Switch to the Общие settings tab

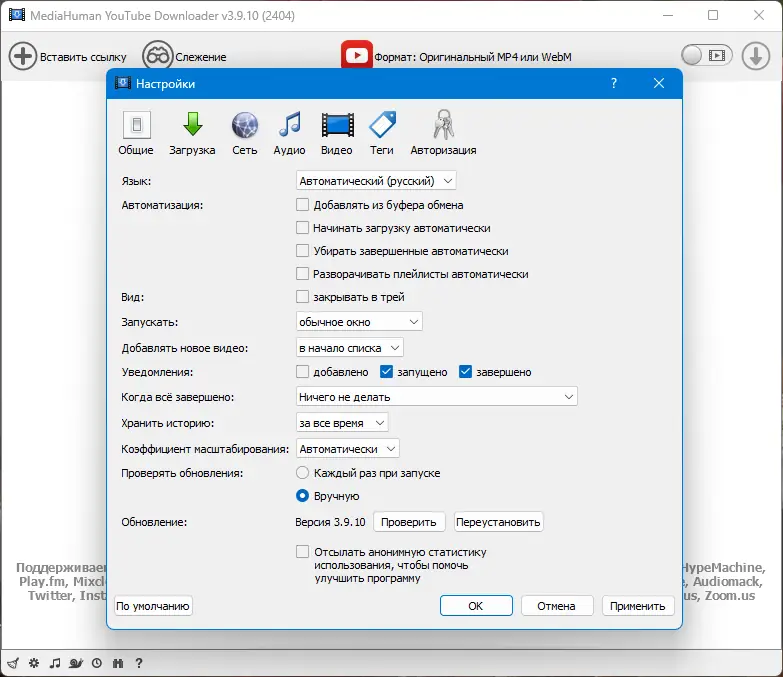click(136, 133)
